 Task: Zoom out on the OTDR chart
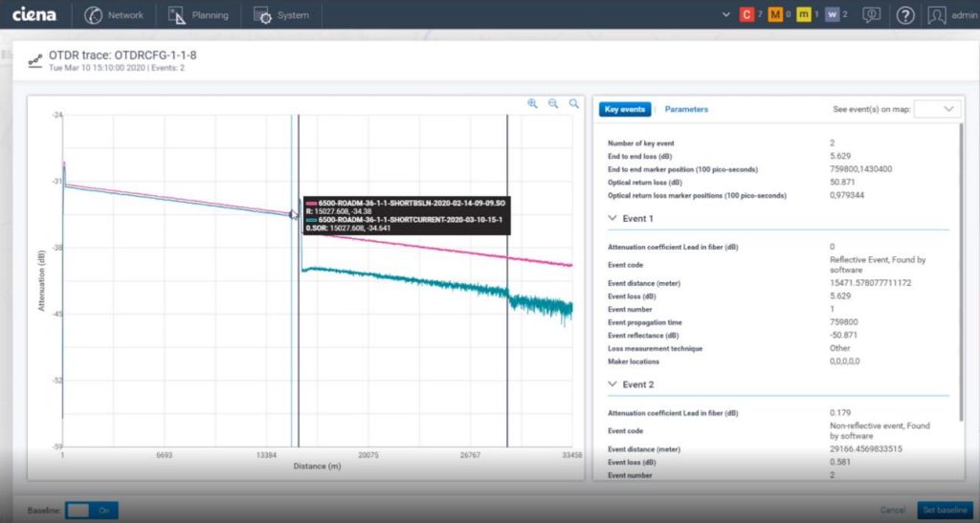[x=553, y=103]
